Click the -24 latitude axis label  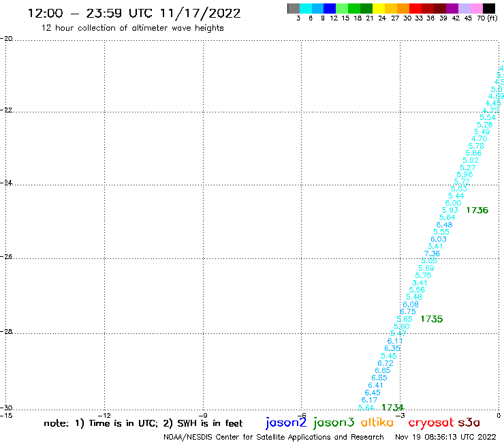pyautogui.click(x=6, y=183)
